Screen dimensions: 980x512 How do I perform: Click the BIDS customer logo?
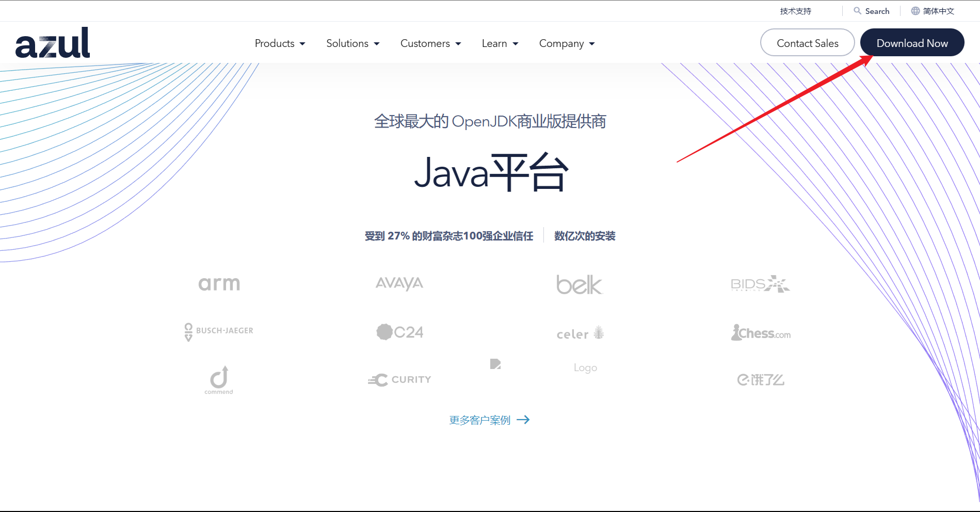tap(760, 284)
